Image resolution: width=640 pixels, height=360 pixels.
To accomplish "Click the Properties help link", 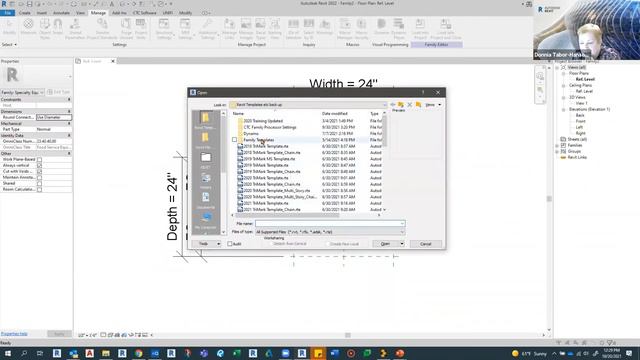I will 14,334.
